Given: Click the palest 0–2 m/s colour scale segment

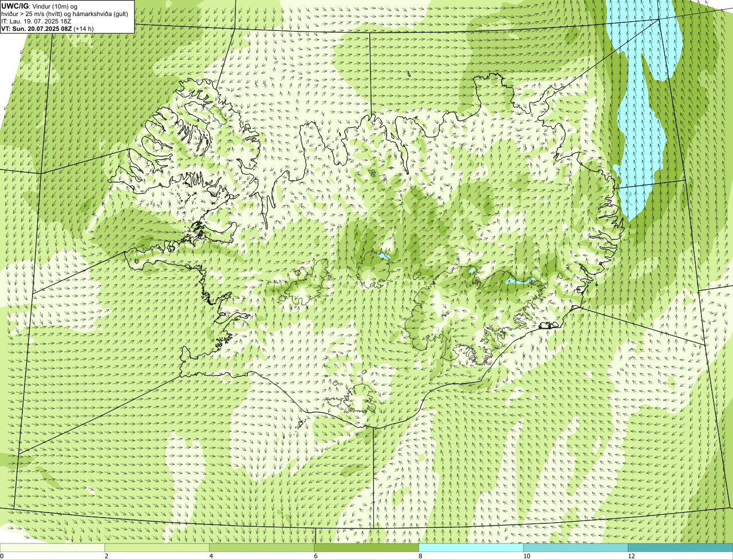Looking at the screenshot, I should coord(53,547).
